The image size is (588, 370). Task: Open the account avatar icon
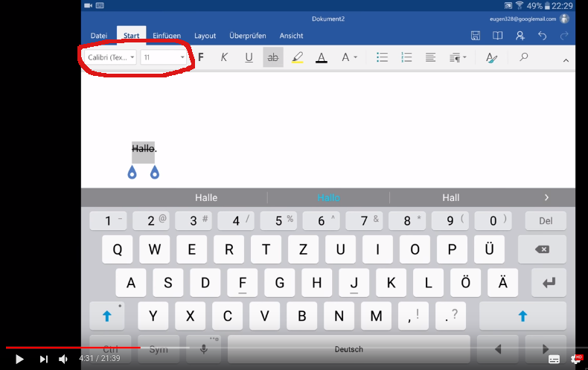(564, 19)
